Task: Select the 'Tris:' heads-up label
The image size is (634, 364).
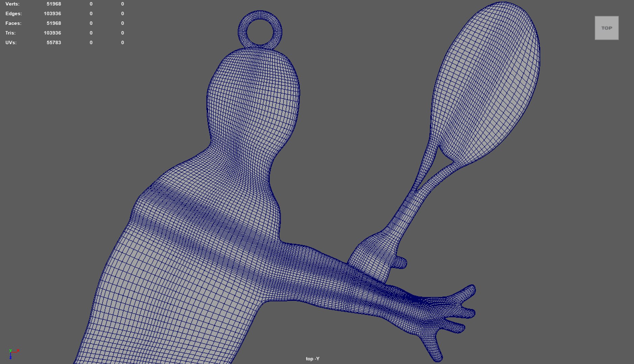Action: click(10, 33)
